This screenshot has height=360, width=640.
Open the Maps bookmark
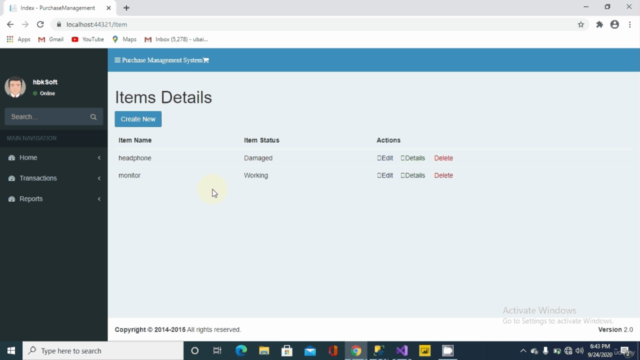point(124,39)
